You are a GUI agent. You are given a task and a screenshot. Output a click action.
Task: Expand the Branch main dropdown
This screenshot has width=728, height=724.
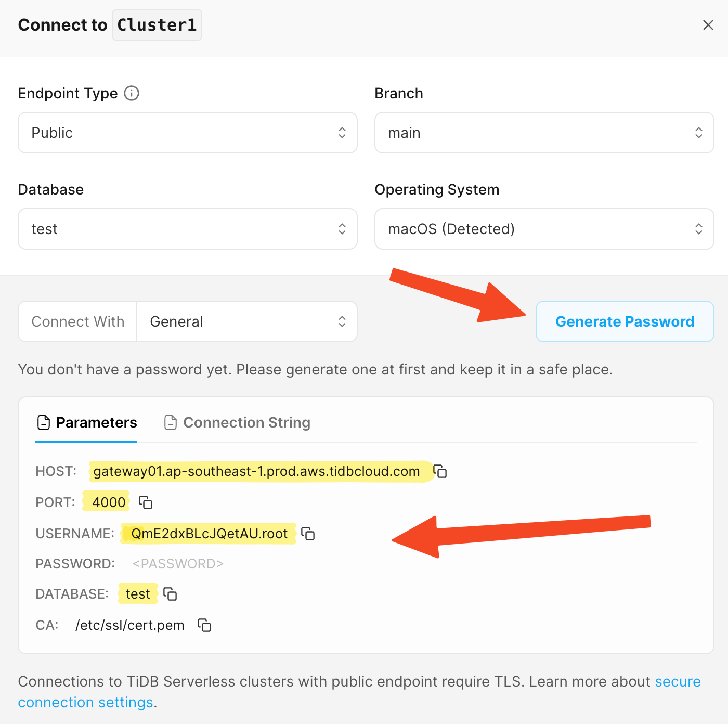point(544,133)
